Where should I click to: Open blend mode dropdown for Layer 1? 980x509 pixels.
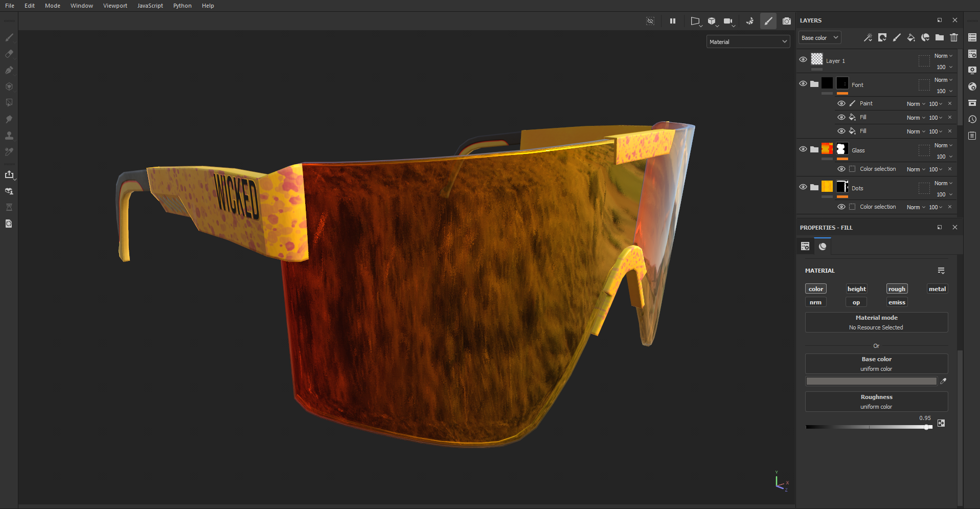pos(943,56)
